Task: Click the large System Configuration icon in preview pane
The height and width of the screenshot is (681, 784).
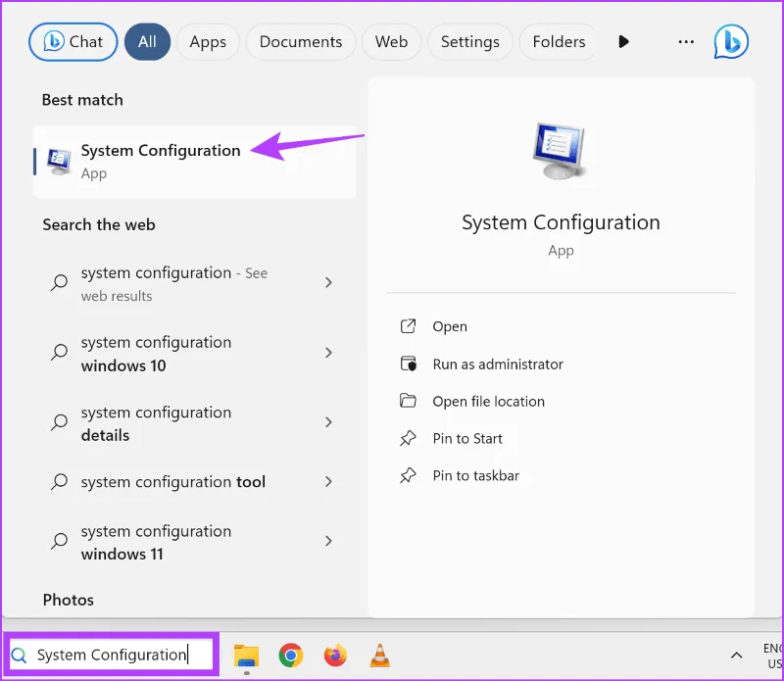Action: click(560, 151)
